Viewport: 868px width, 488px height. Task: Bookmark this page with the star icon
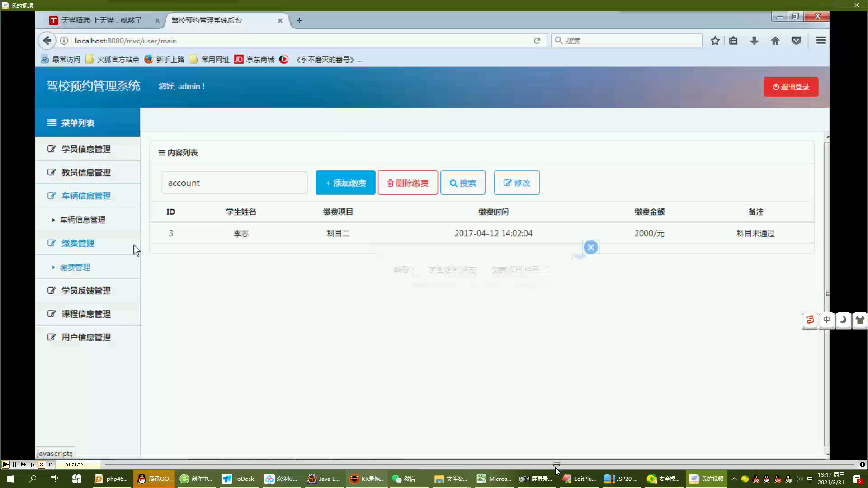click(x=715, y=41)
